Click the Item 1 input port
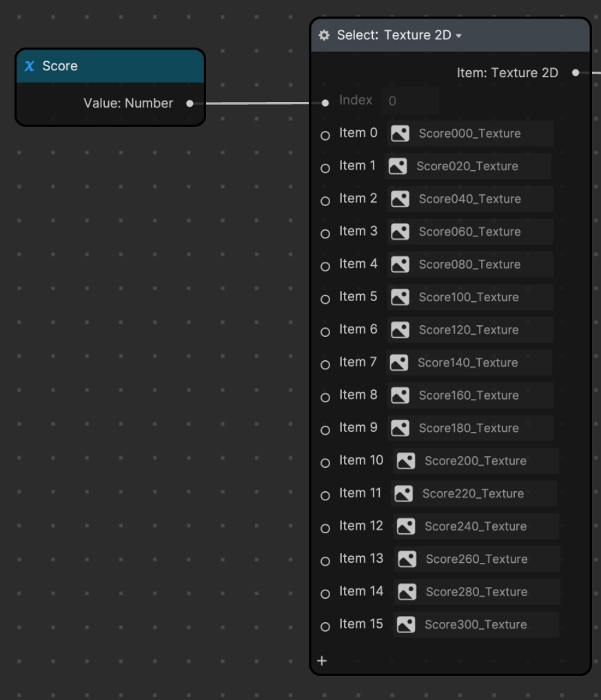Image resolution: width=601 pixels, height=700 pixels. pos(325,168)
